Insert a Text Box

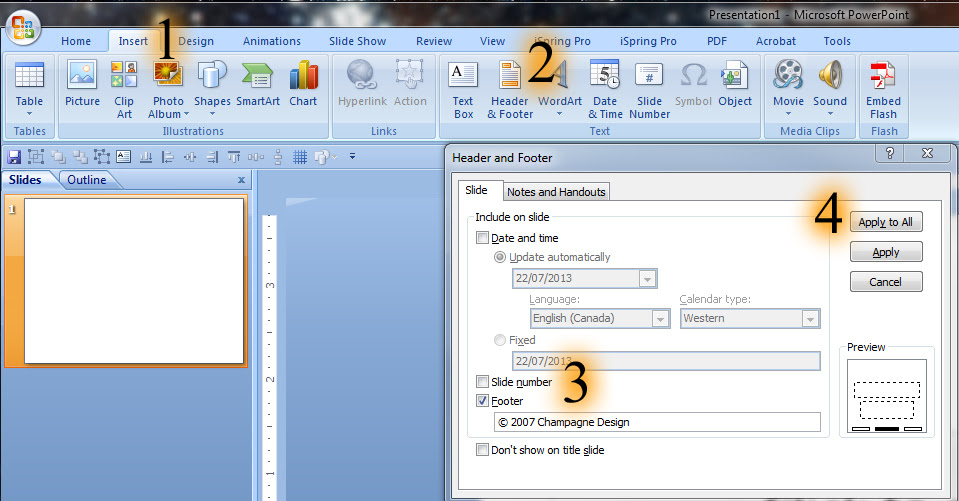click(x=463, y=89)
